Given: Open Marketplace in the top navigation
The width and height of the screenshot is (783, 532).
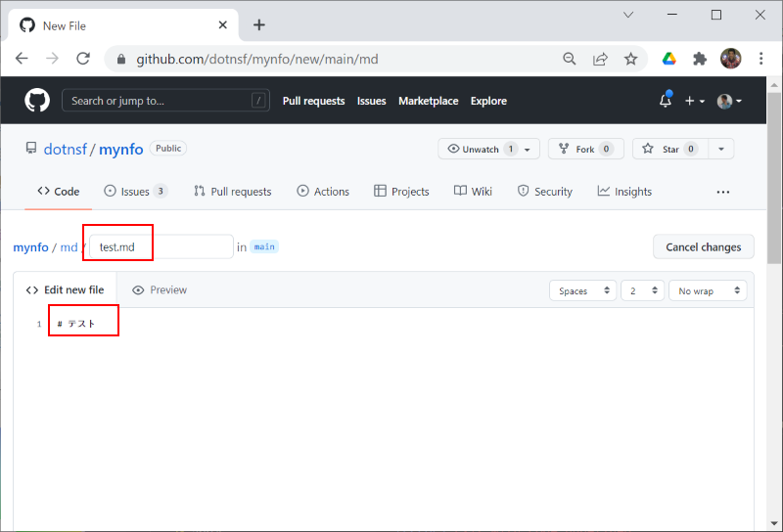Looking at the screenshot, I should coord(428,101).
